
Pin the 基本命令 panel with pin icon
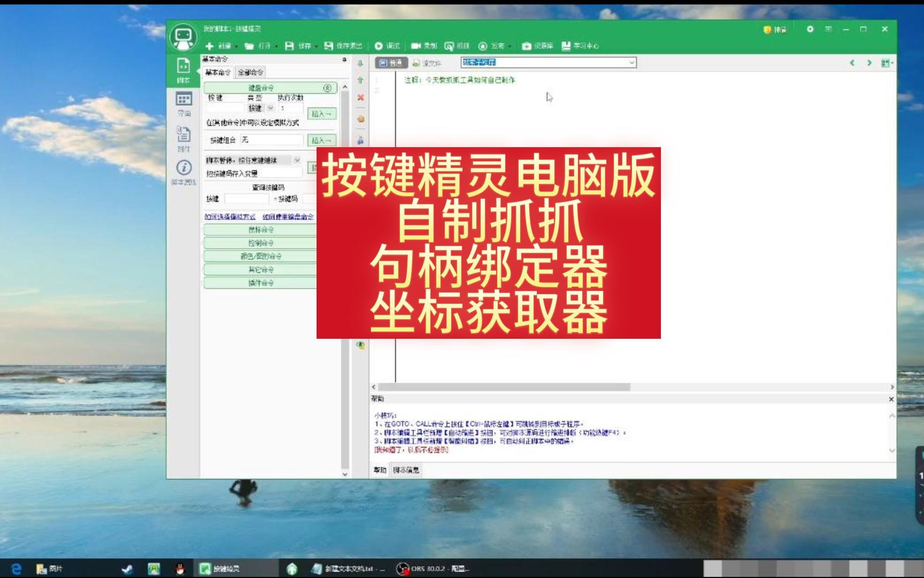coord(344,59)
